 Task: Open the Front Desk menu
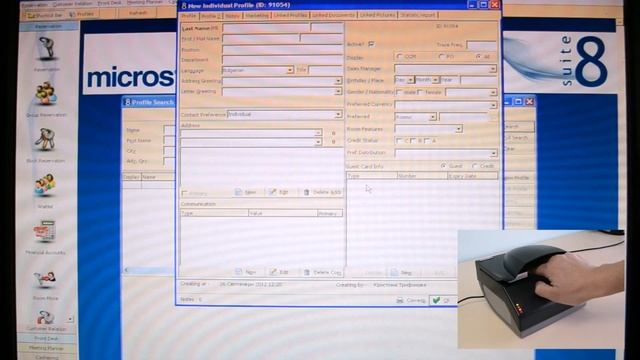(x=109, y=3)
